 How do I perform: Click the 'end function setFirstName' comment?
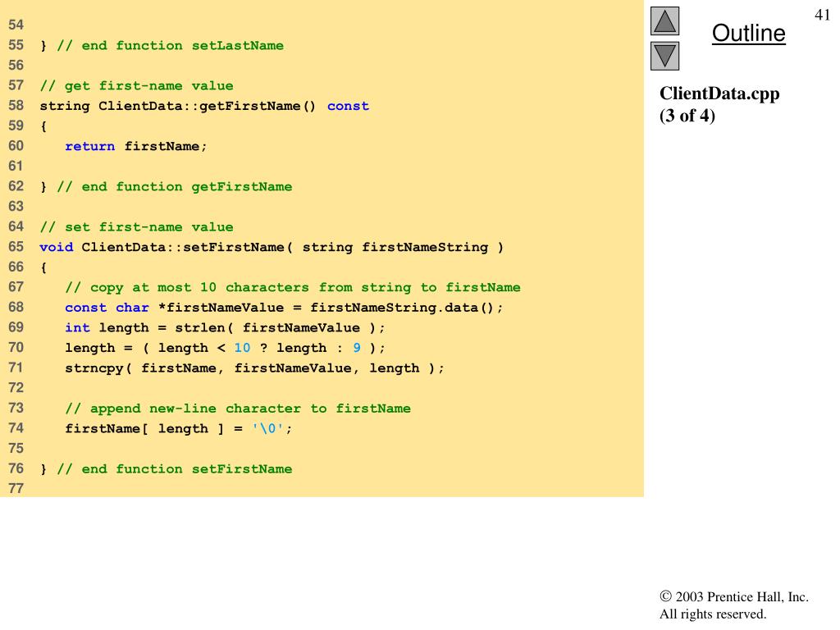pyautogui.click(x=175, y=468)
